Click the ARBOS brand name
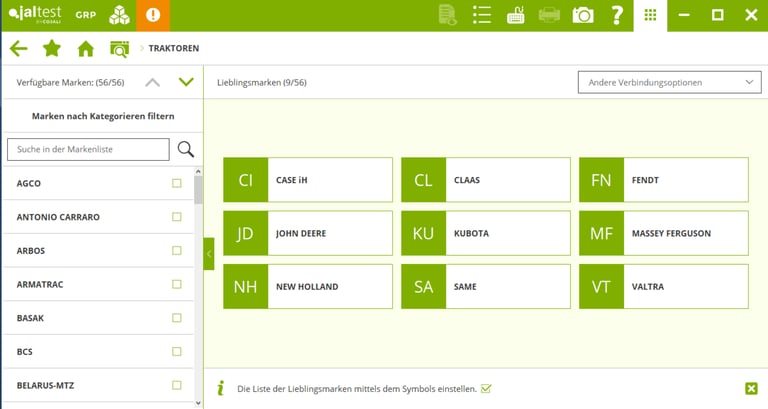The width and height of the screenshot is (768, 409). point(30,250)
